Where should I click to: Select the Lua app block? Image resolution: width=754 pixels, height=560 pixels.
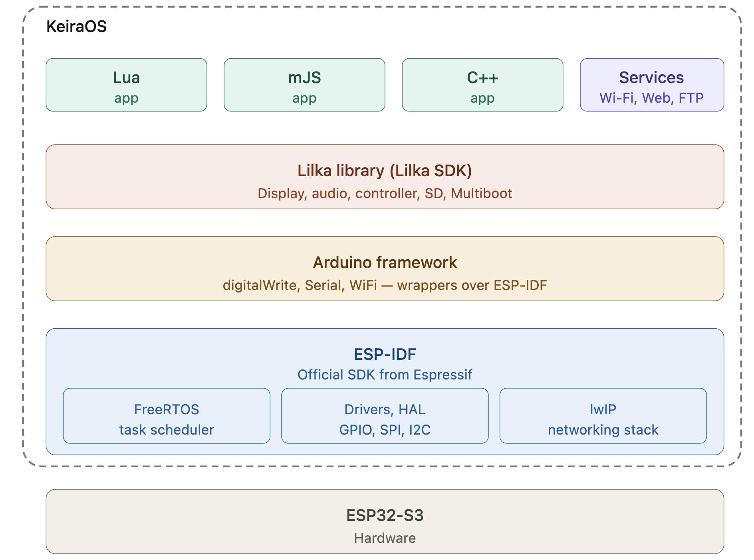pos(126,85)
